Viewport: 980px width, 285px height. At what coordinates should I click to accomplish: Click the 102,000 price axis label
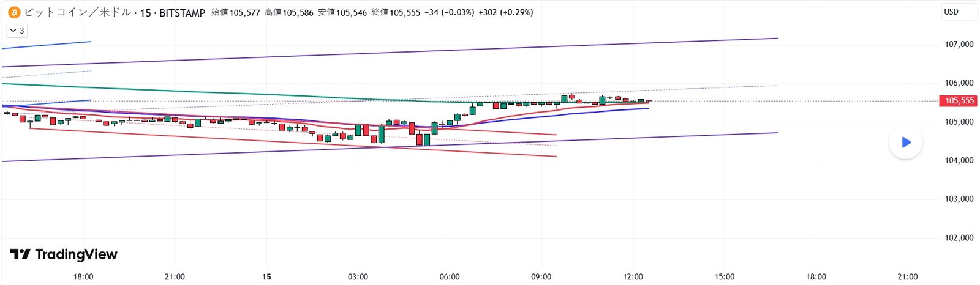(x=959, y=238)
